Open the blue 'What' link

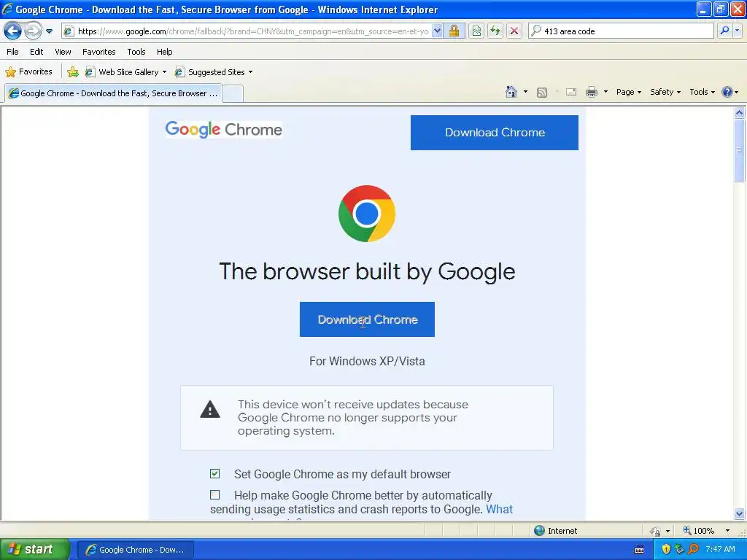coord(499,509)
